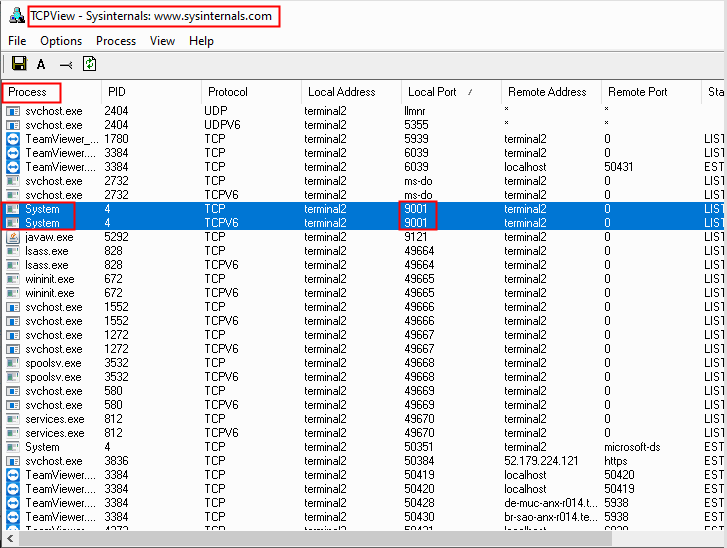Click PID 1780 cell
This screenshot has width=727, height=548.
click(x=116, y=139)
